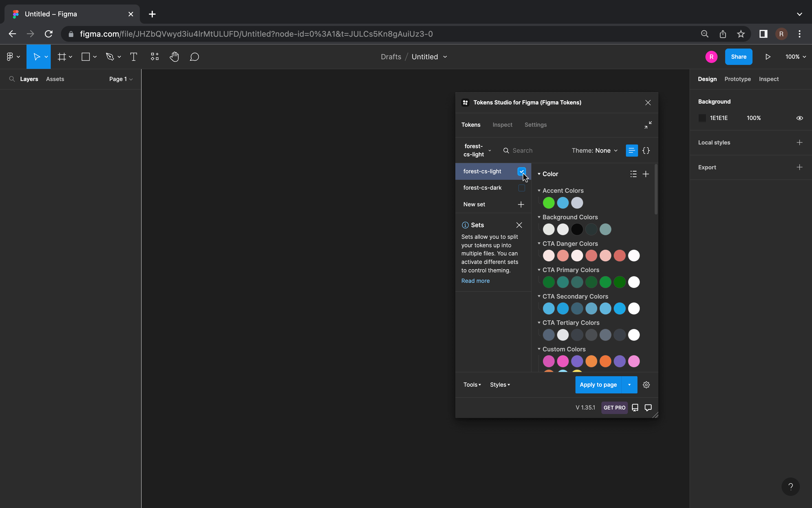Open the Apply to page options arrow

629,385
